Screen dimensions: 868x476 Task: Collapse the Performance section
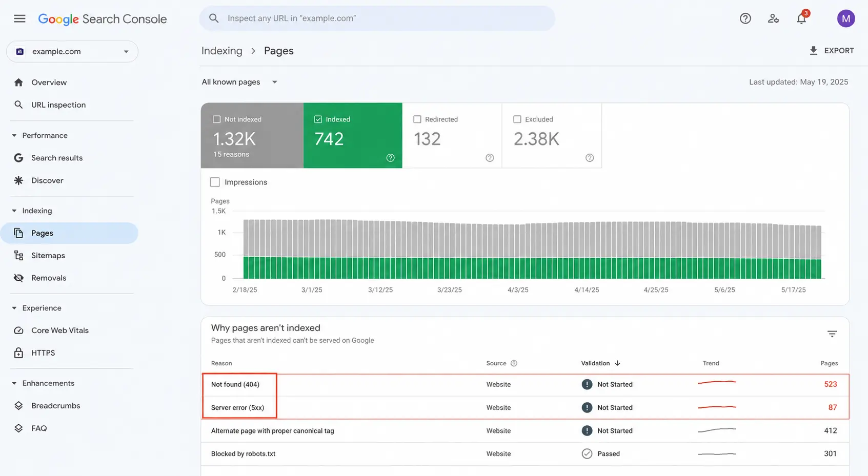(x=14, y=136)
